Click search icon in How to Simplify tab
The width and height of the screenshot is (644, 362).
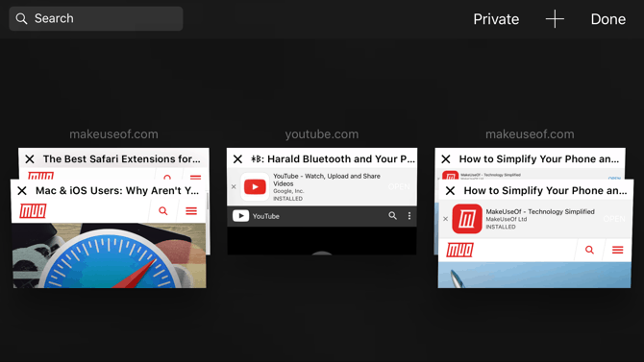pyautogui.click(x=589, y=250)
